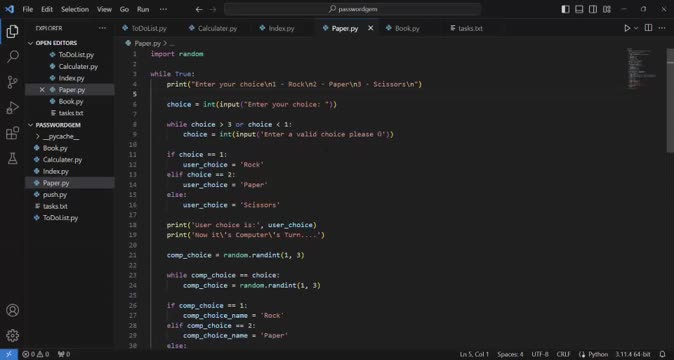Click the code minimap overview

[643, 69]
